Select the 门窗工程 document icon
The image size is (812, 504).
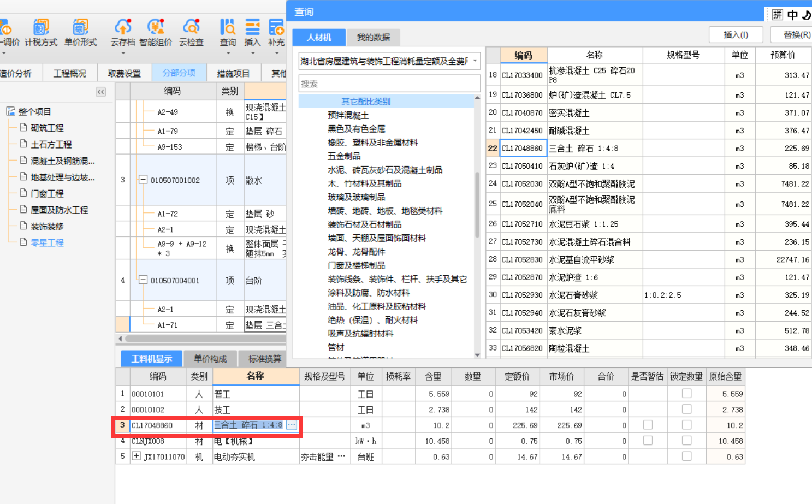pos(23,193)
